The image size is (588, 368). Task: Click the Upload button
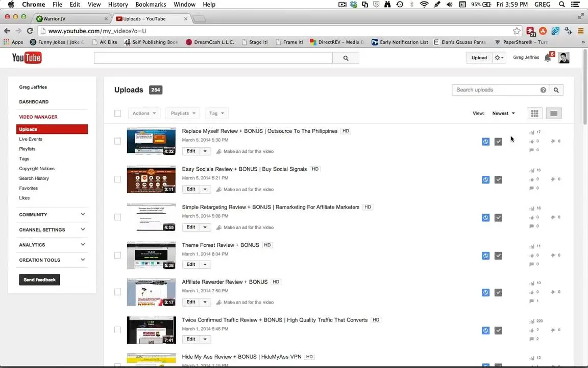[479, 58]
